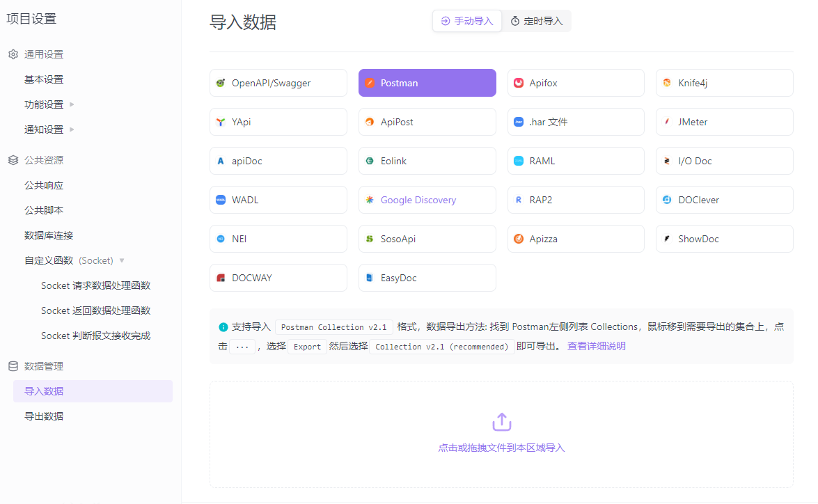The image size is (818, 504).
Task: Switch to the 手动导入 tab
Action: pos(467,21)
